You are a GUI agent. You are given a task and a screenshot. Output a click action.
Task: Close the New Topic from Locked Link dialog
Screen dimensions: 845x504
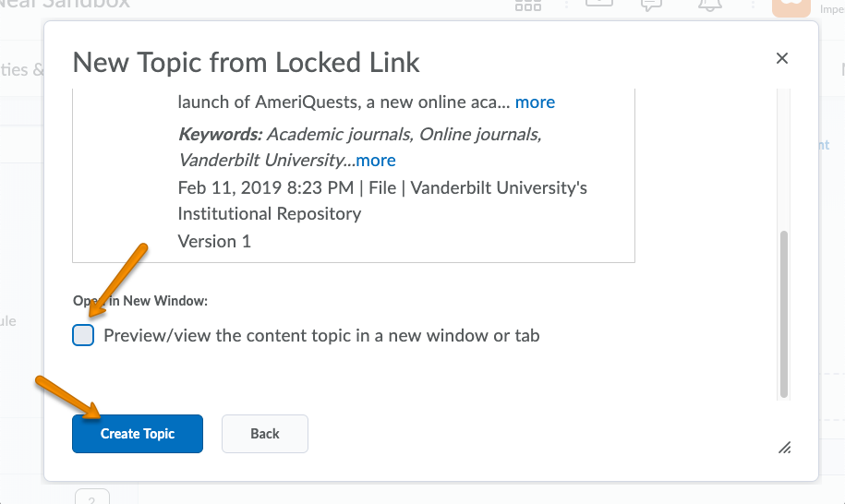(x=782, y=59)
